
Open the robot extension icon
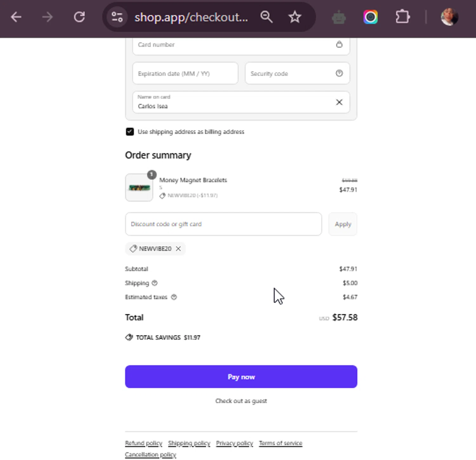point(339,17)
